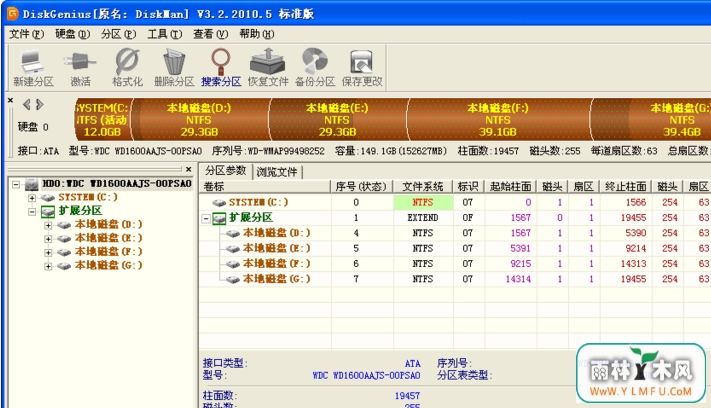The height and width of the screenshot is (408, 711).
Task: Click the 新建分区 (New Partition) toolbar icon
Action: [x=33, y=68]
